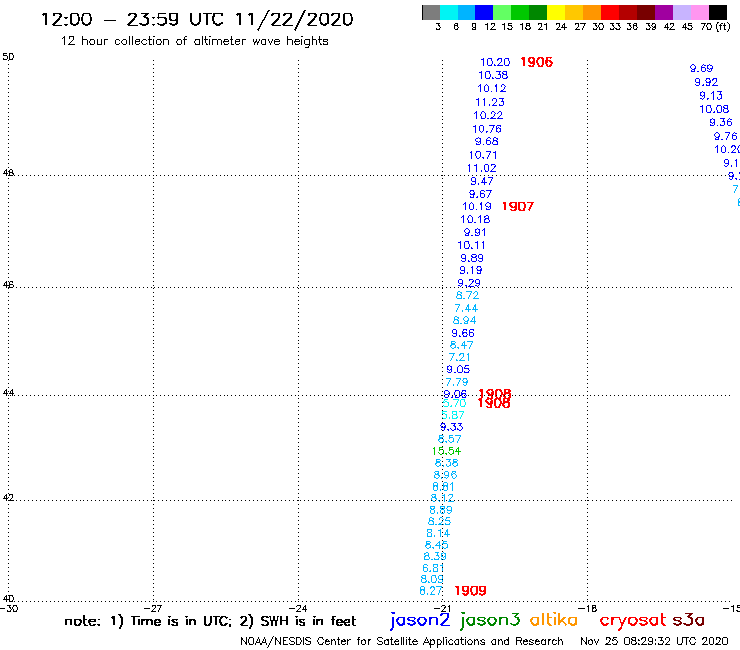Click the 10.08 value on right track
The image size is (740, 650).
[714, 109]
